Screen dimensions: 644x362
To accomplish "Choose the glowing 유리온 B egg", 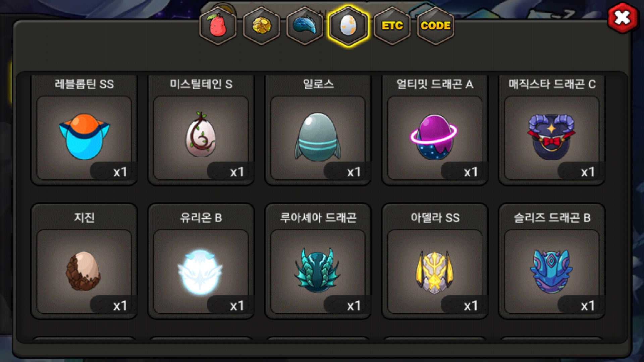I will pyautogui.click(x=201, y=271).
